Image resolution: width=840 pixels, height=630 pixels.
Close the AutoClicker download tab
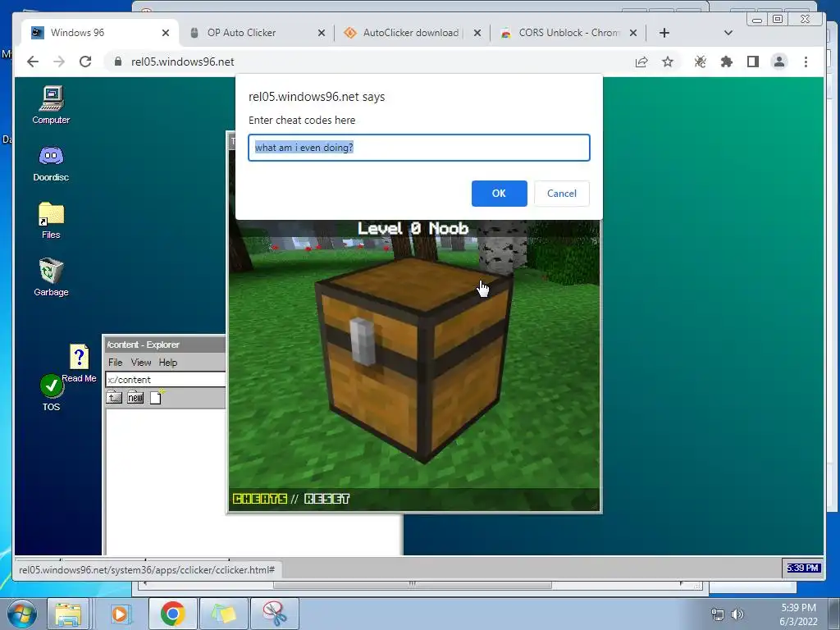(477, 33)
